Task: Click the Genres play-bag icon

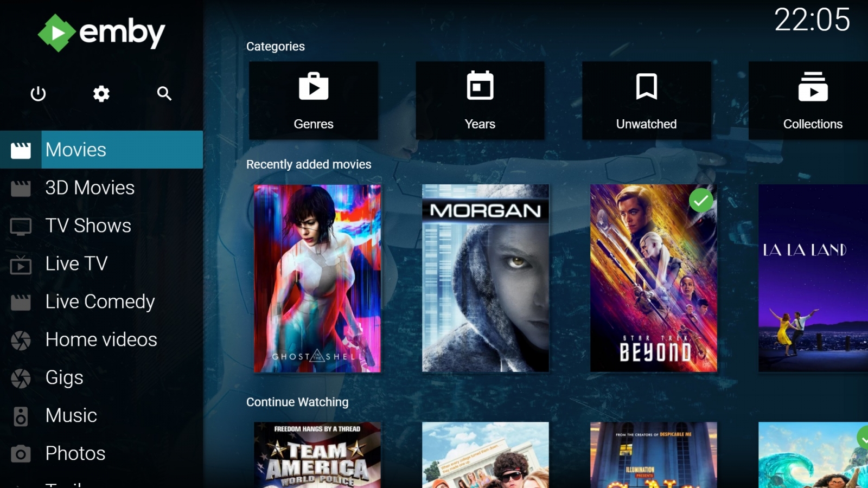Action: [314, 86]
